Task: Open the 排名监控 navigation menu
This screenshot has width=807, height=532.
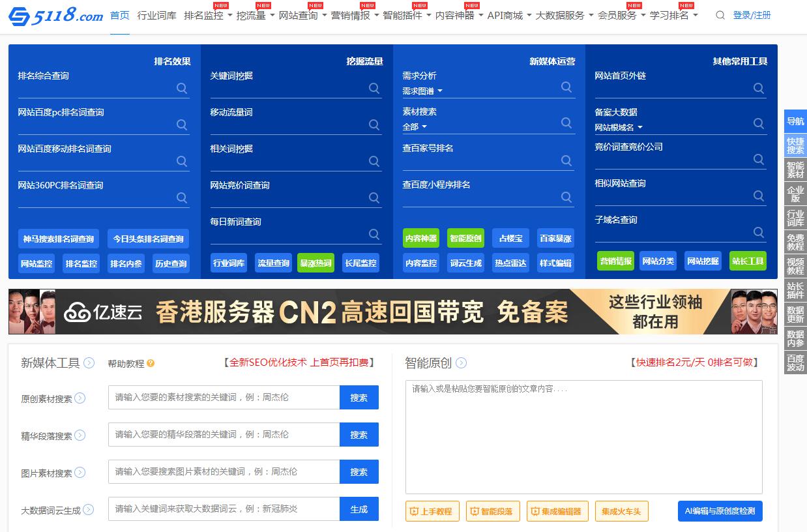Action: [208, 15]
